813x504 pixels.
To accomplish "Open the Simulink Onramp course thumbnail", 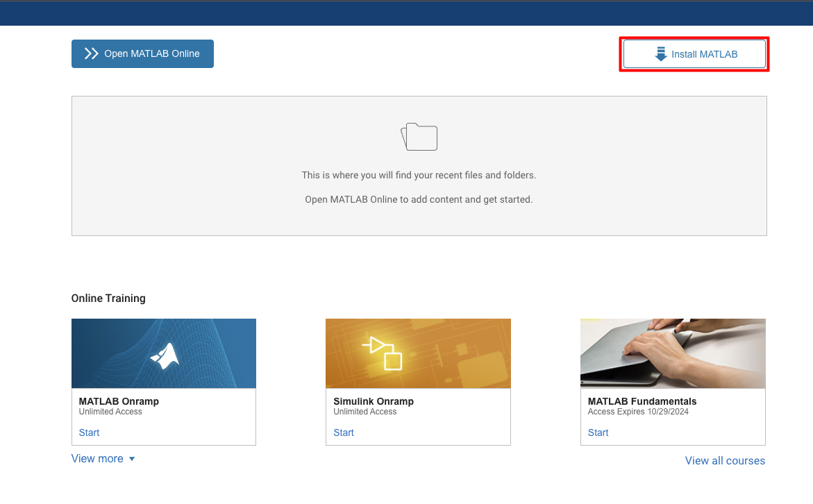I will [x=419, y=353].
